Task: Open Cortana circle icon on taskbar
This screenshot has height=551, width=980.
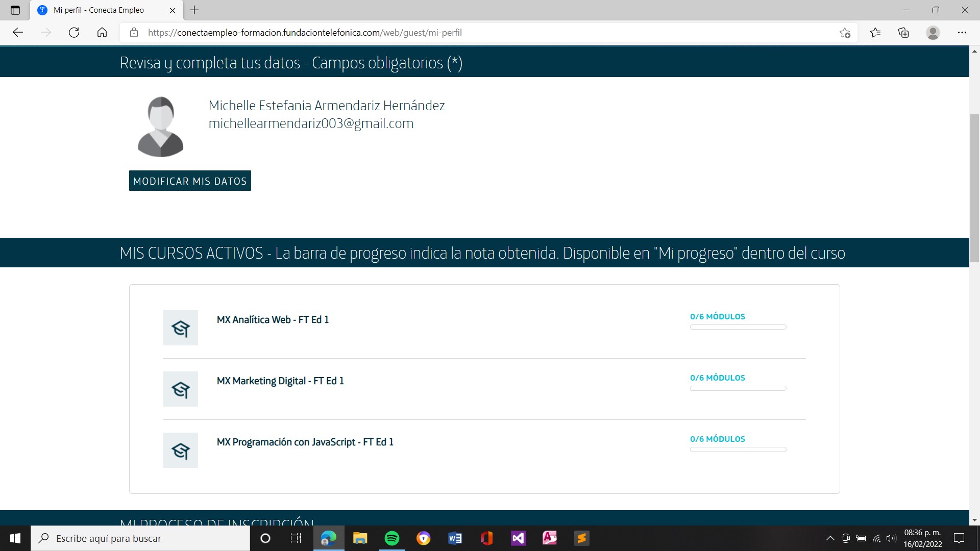Action: point(265,538)
